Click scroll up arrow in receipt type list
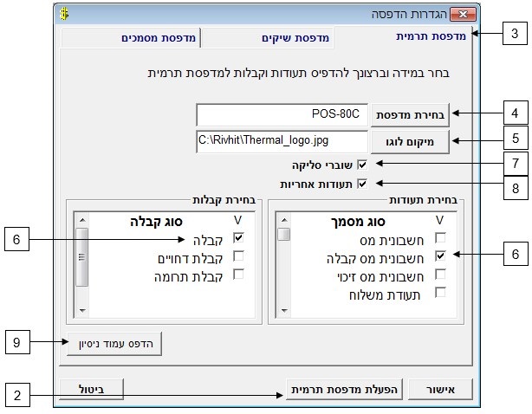This screenshot has width=532, height=414. pos(82,220)
